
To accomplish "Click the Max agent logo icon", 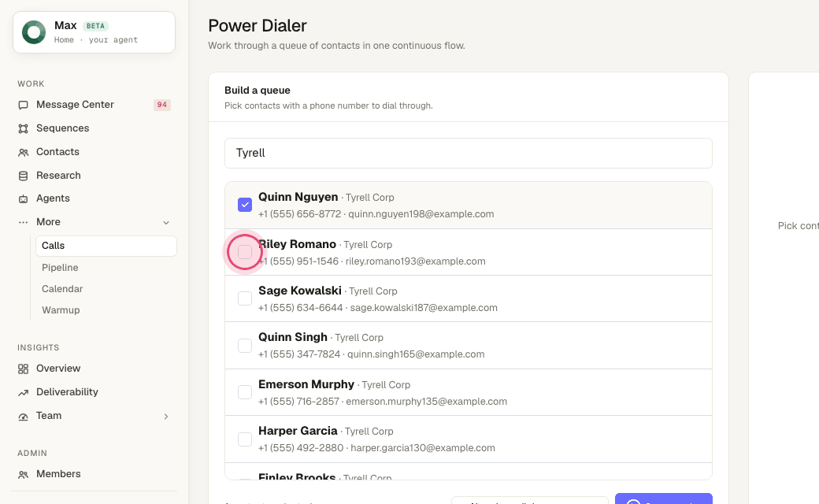I will (x=34, y=32).
